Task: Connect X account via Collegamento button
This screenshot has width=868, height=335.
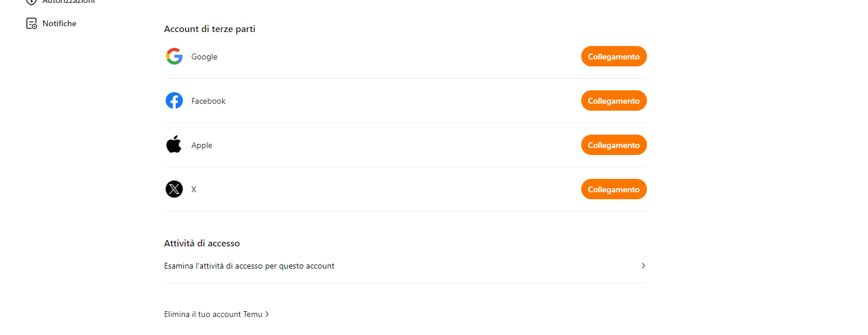Action: (x=613, y=189)
